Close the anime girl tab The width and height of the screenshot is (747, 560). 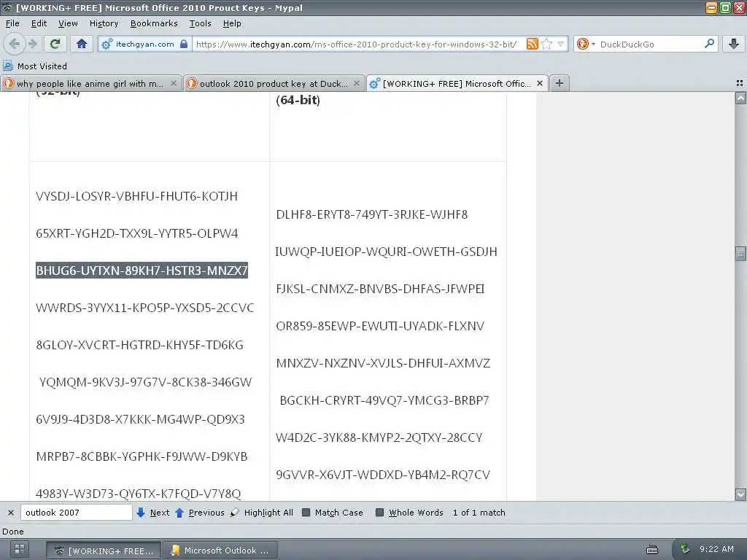click(x=174, y=83)
